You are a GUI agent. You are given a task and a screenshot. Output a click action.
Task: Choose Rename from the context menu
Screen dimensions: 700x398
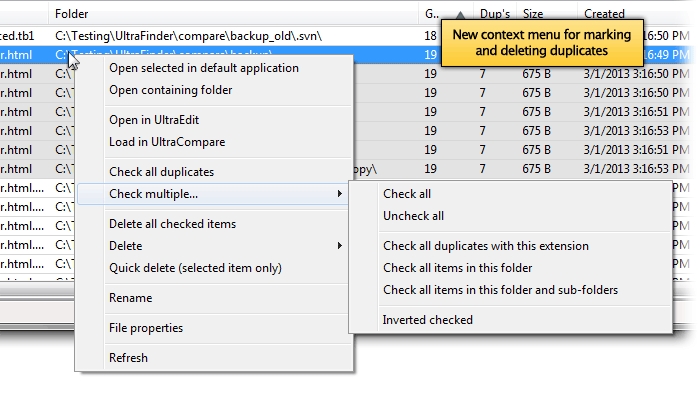coord(130,298)
